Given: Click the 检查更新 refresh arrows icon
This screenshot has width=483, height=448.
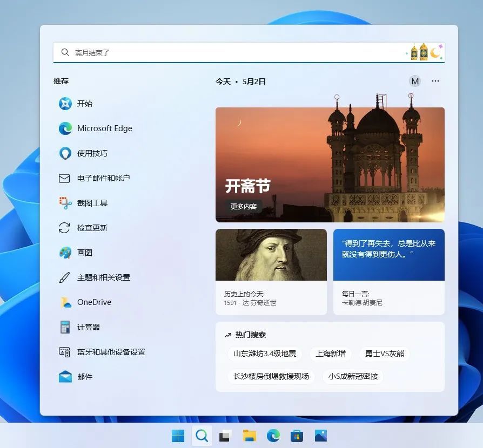Looking at the screenshot, I should point(64,228).
